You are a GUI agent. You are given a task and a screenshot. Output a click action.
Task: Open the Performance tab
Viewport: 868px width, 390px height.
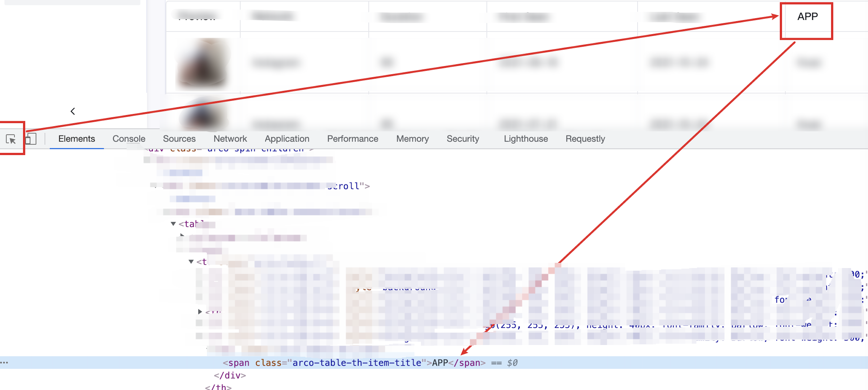click(352, 139)
